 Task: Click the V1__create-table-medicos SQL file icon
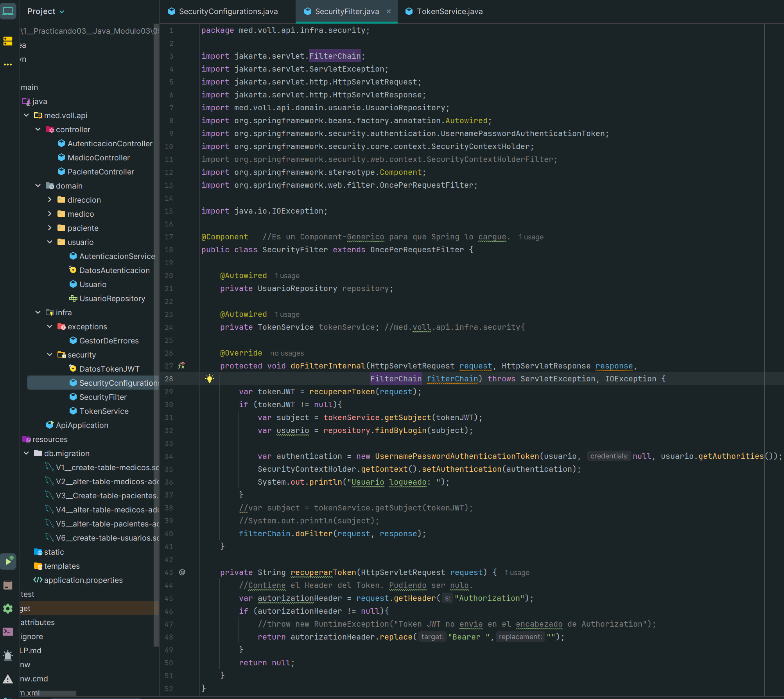[x=50, y=467]
